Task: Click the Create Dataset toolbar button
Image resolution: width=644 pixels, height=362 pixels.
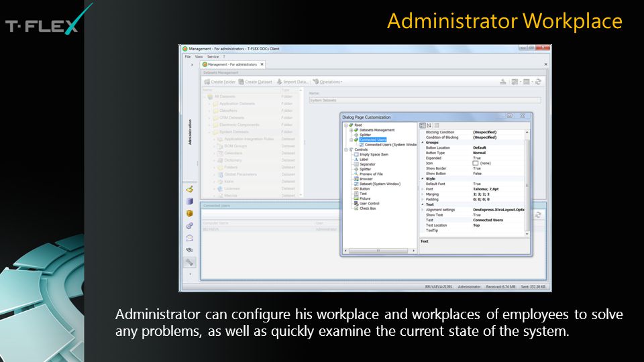Action: [x=255, y=82]
